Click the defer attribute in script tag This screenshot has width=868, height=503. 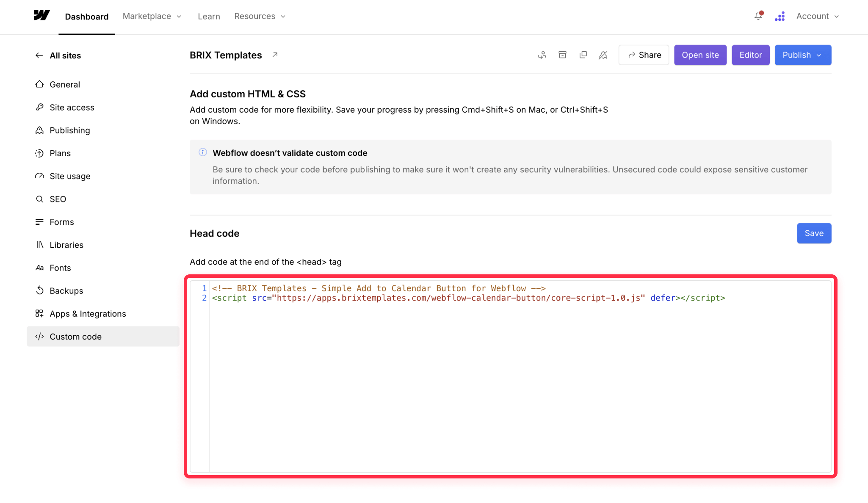click(663, 298)
